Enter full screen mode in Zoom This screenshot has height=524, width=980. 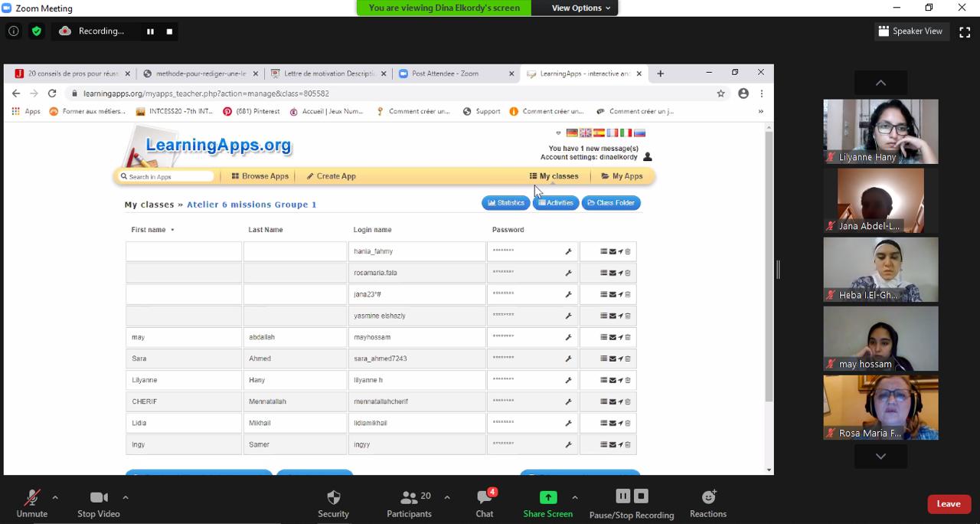[965, 31]
